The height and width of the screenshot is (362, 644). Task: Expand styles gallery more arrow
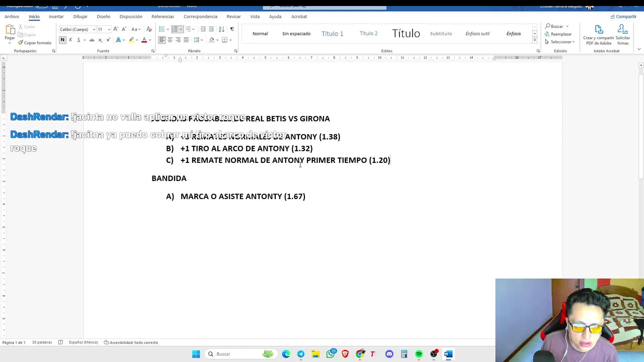(x=534, y=41)
